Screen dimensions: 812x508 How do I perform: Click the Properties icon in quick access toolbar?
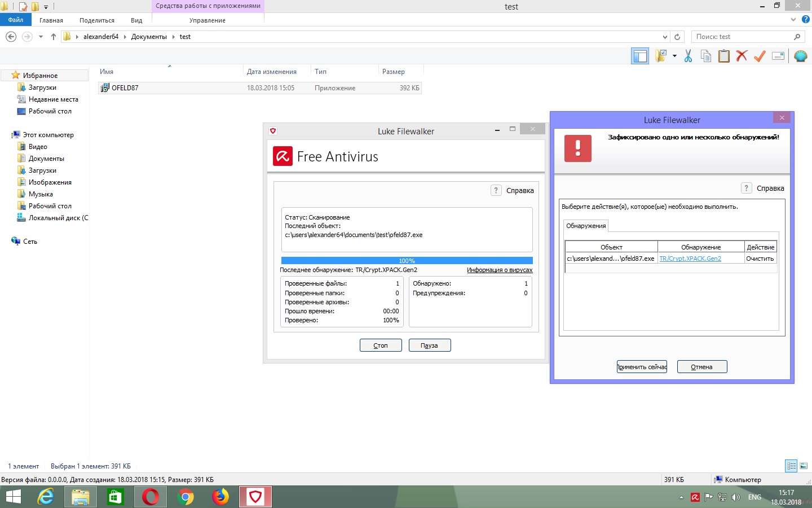(23, 7)
